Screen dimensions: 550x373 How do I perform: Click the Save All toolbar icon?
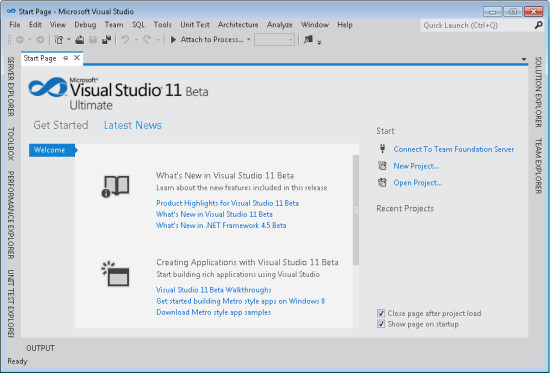coord(106,40)
